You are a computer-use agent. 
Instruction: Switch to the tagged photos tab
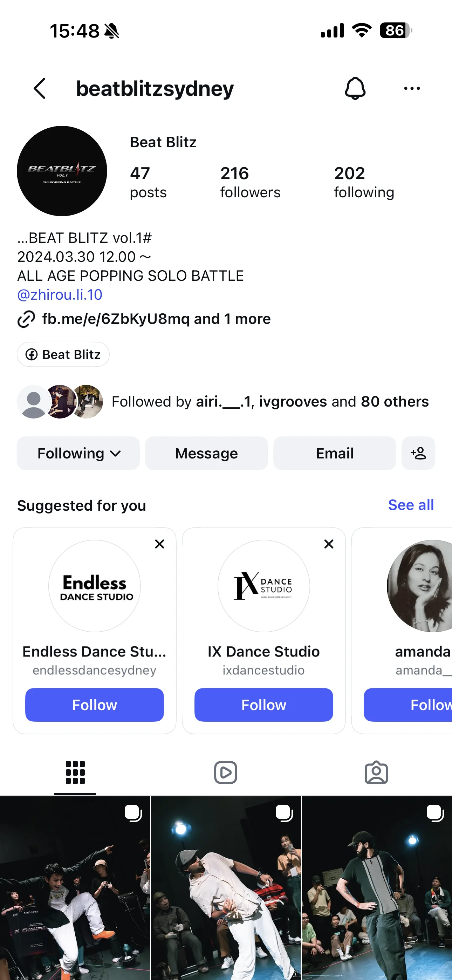coord(376,773)
